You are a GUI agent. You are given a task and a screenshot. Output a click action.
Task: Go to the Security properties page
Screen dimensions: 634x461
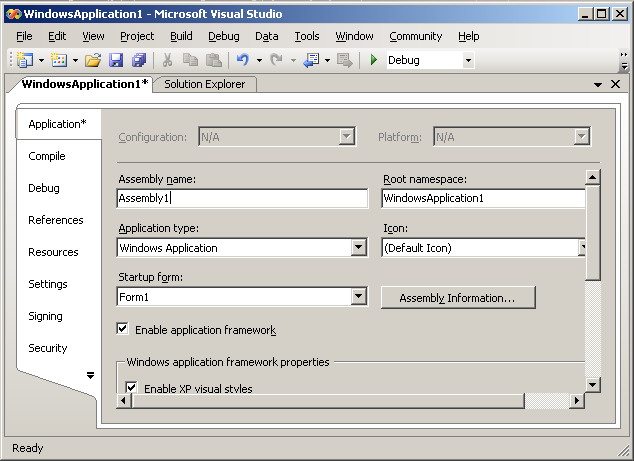coord(48,348)
